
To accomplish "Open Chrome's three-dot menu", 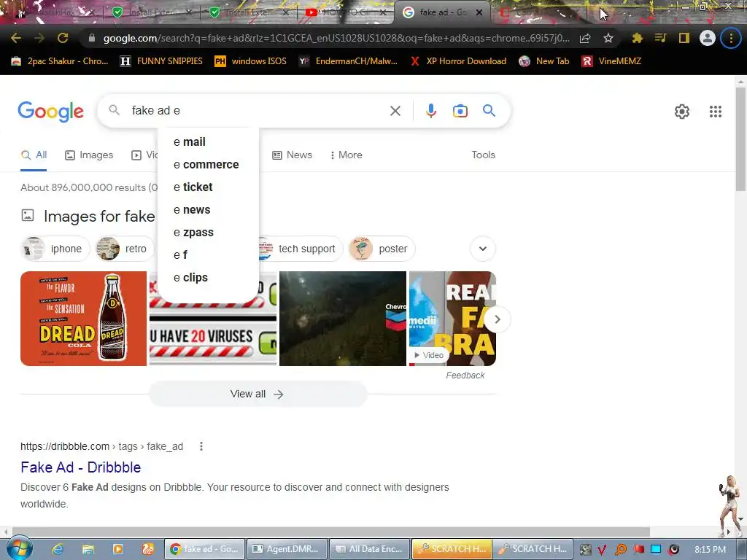I will point(731,38).
